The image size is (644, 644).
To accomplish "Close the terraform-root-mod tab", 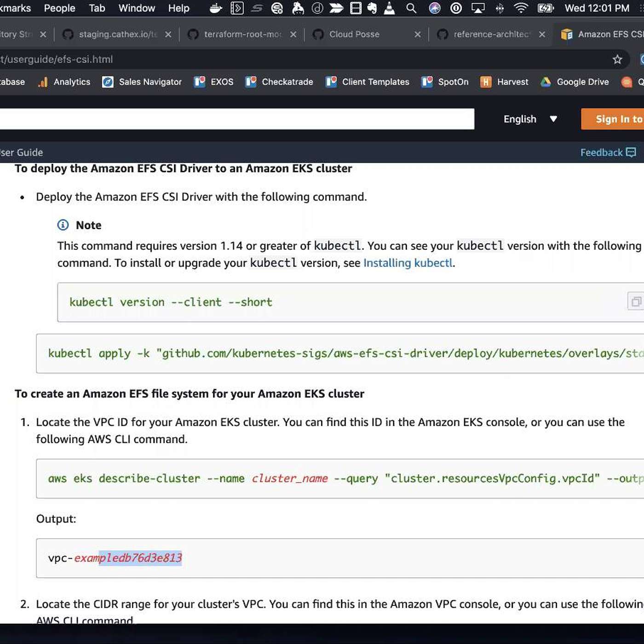I will click(293, 34).
